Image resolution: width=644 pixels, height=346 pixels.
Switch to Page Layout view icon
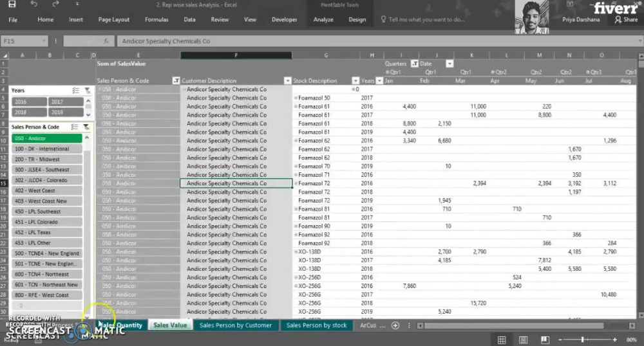(x=523, y=340)
